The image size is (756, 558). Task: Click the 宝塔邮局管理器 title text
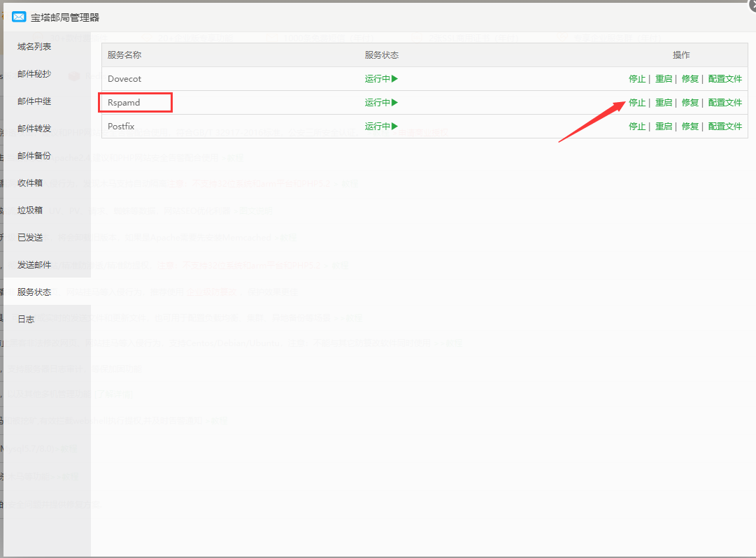click(65, 17)
